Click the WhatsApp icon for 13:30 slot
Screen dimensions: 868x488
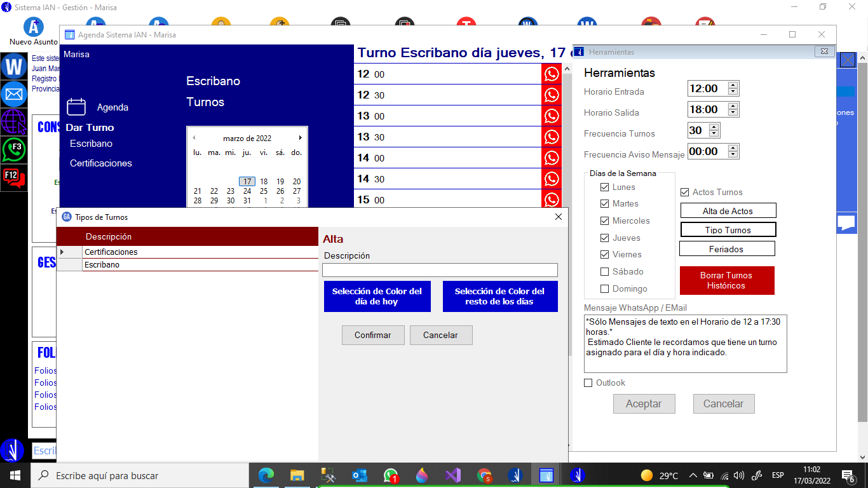[x=552, y=137]
